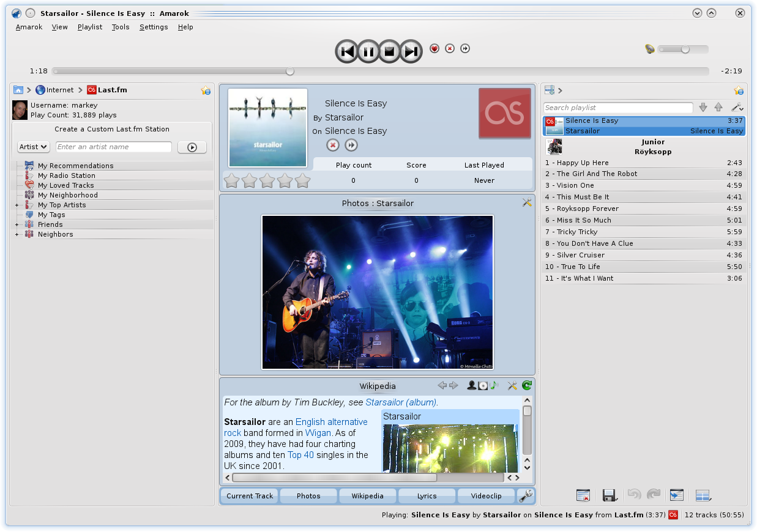Start custom Last.fm station with play button

pyautogui.click(x=192, y=147)
